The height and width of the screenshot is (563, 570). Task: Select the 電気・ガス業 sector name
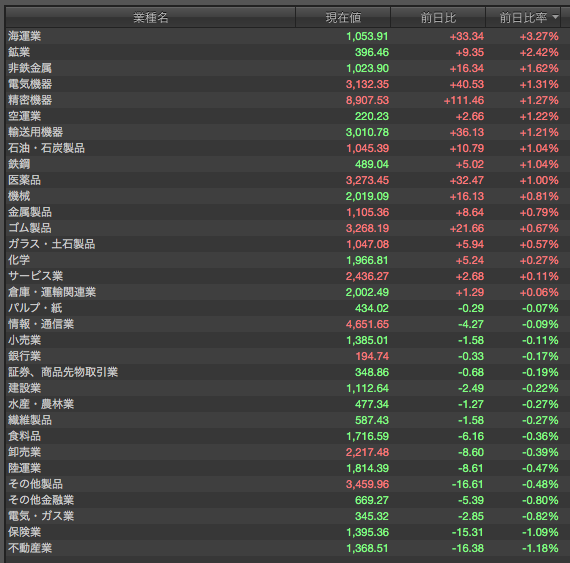(x=41, y=516)
